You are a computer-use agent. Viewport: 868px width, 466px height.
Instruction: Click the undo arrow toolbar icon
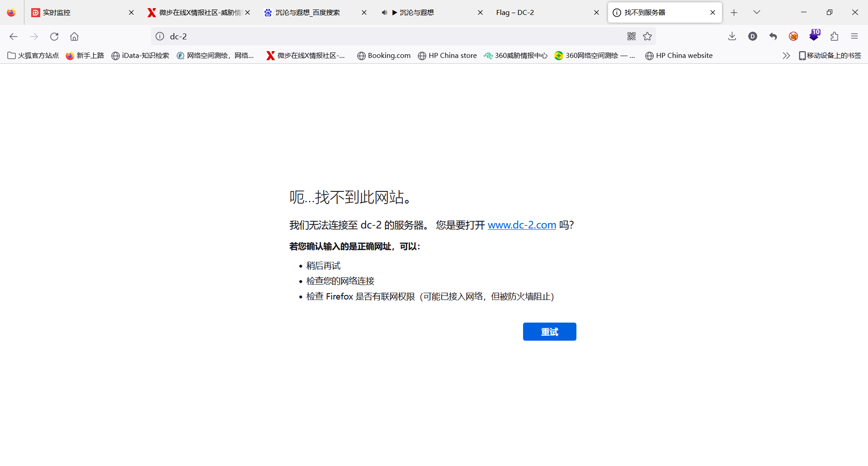point(773,37)
